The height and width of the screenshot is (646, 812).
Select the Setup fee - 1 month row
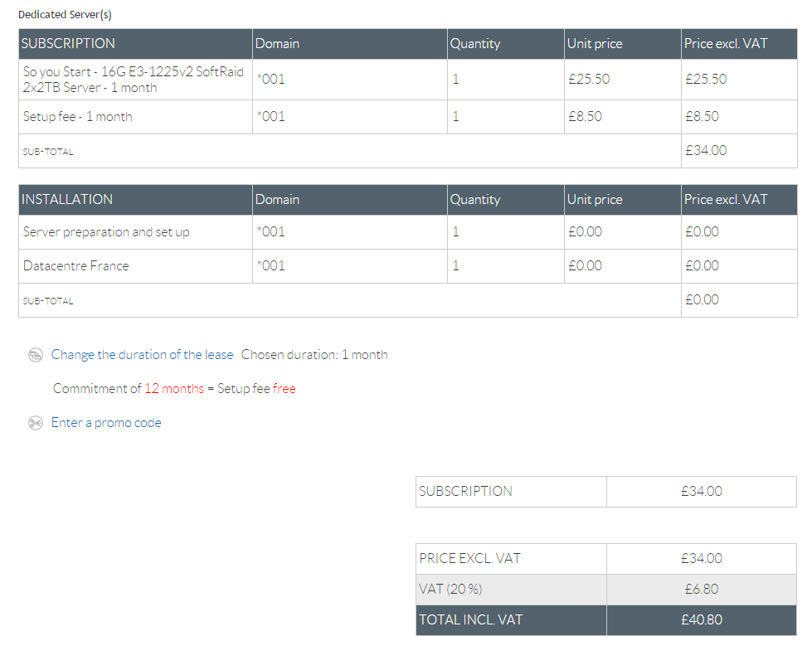pyautogui.click(x=407, y=117)
